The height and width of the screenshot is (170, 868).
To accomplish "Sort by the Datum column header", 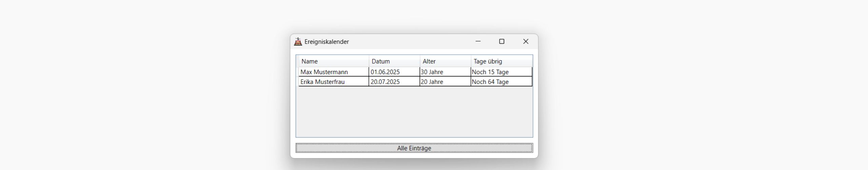I will coord(394,62).
